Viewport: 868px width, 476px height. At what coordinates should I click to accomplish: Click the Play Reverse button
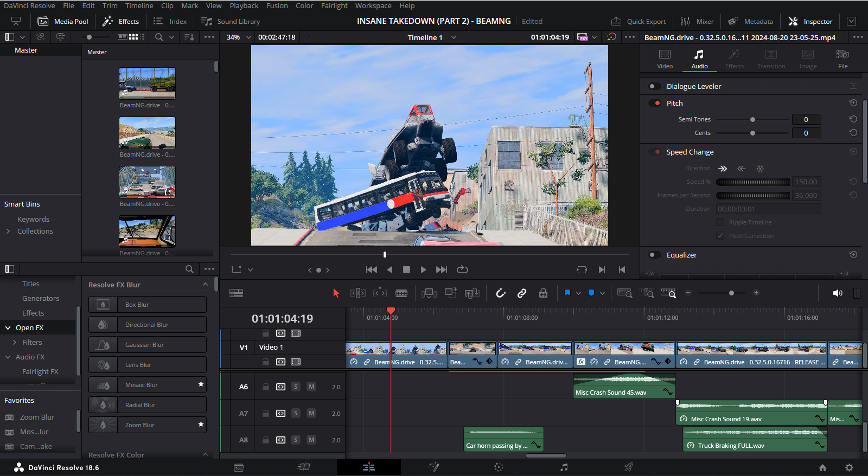click(390, 269)
